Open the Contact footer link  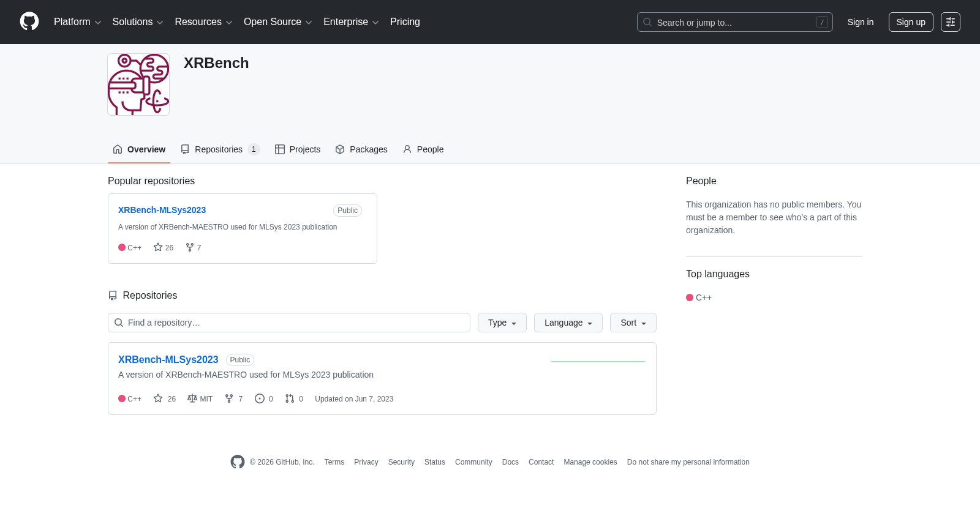coord(541,462)
